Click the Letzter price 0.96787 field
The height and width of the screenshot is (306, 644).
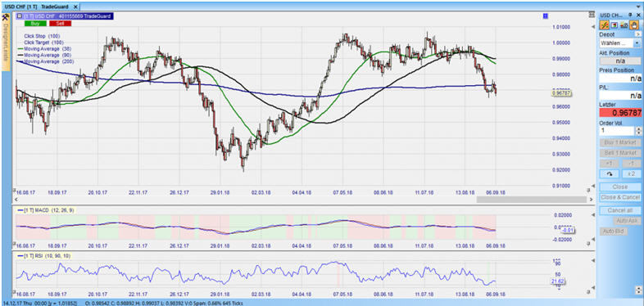[x=620, y=112]
